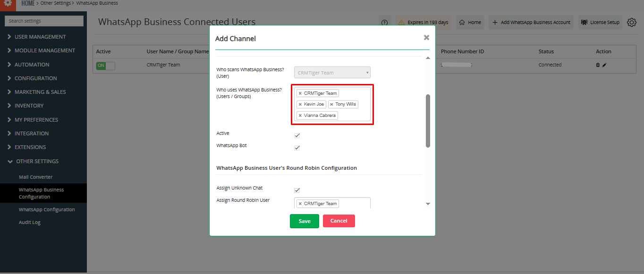Viewport: 644px width, 274px height.
Task: Expand INTEGRATION section
Action: (28, 133)
